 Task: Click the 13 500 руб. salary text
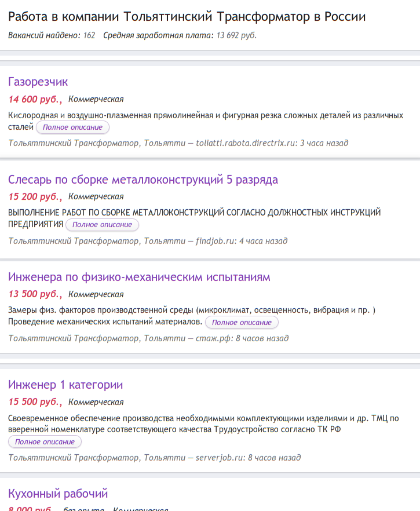point(35,294)
